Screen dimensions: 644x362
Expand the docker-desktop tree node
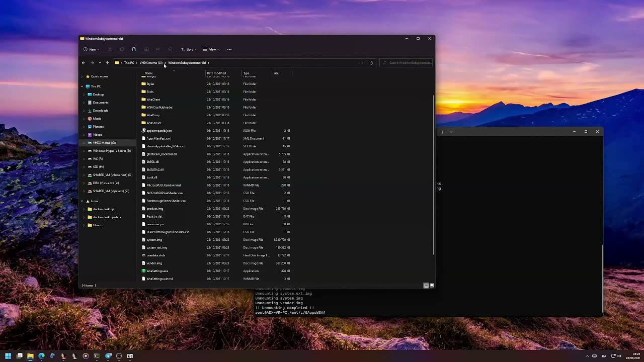coord(84,209)
